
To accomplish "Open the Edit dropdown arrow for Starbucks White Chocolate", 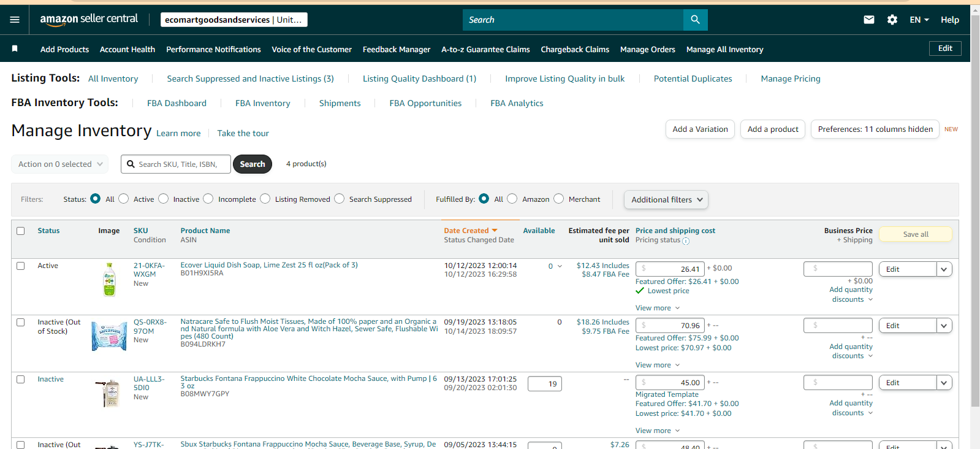I will tap(944, 383).
